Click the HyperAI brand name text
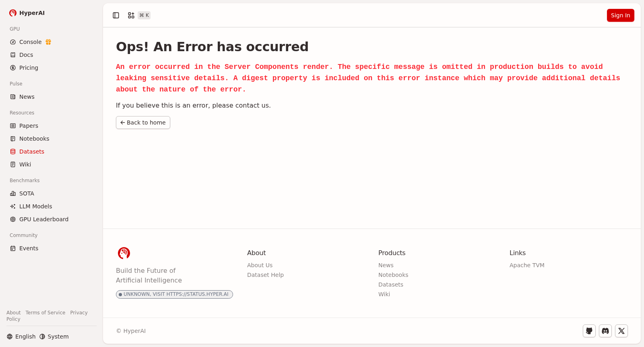This screenshot has height=347, width=644. [x=32, y=13]
